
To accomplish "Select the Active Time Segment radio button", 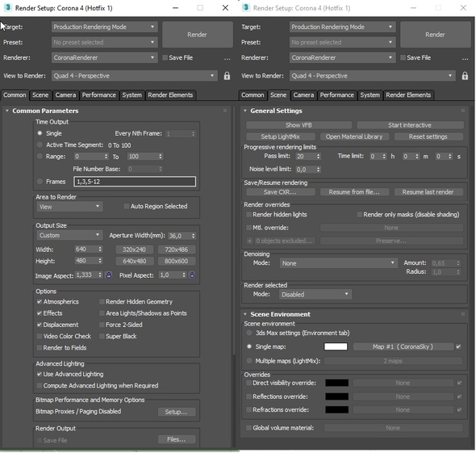I will click(40, 145).
